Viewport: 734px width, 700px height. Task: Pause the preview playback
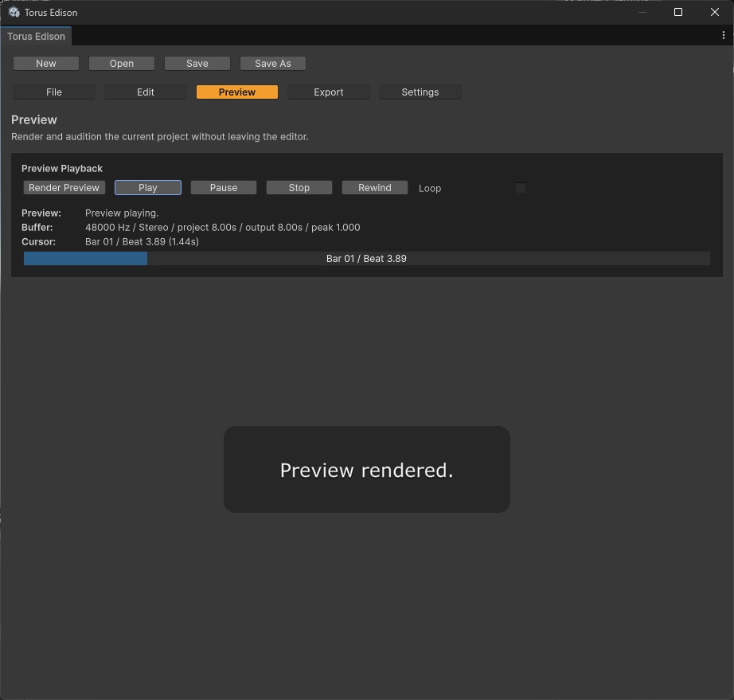(x=223, y=187)
